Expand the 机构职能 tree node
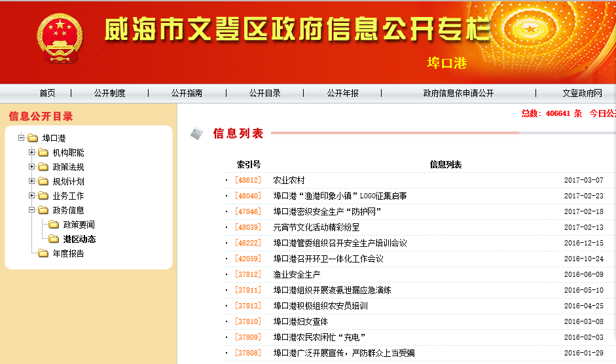 pos(31,153)
